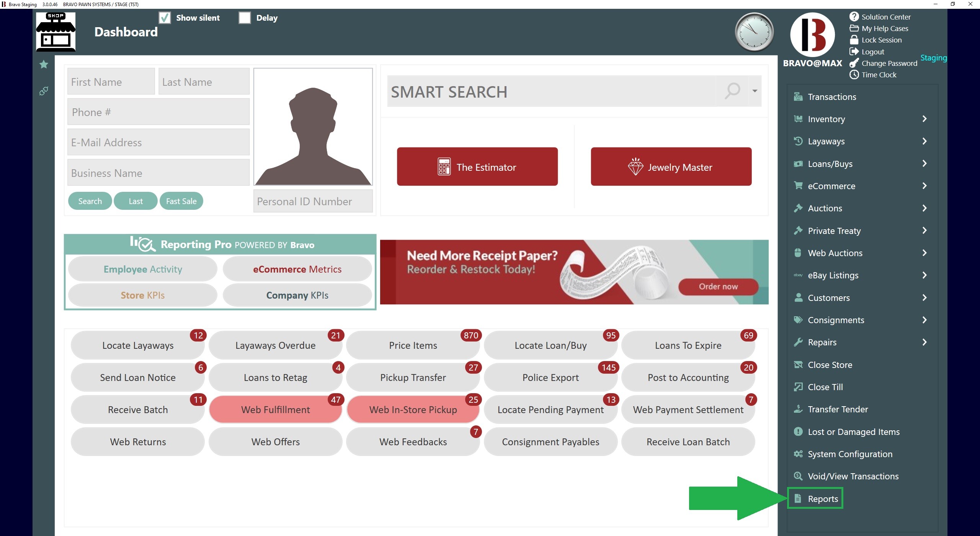Screen dimensions: 980x536
Task: Click the System Configuration gears icon
Action: [x=798, y=454]
